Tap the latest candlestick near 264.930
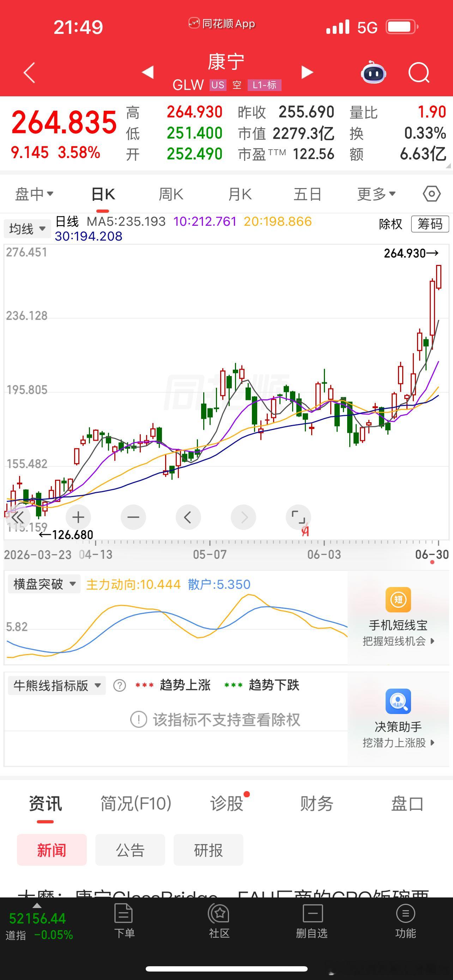Image resolution: width=453 pixels, height=980 pixels. pos(439,277)
